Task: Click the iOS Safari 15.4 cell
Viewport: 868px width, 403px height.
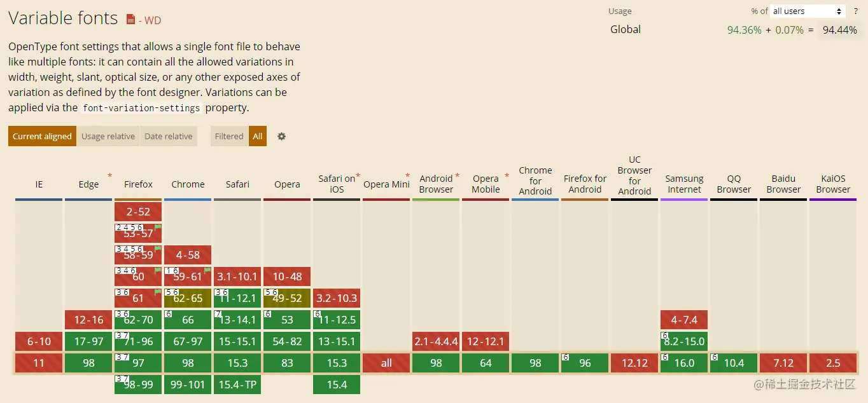Action: tap(337, 385)
